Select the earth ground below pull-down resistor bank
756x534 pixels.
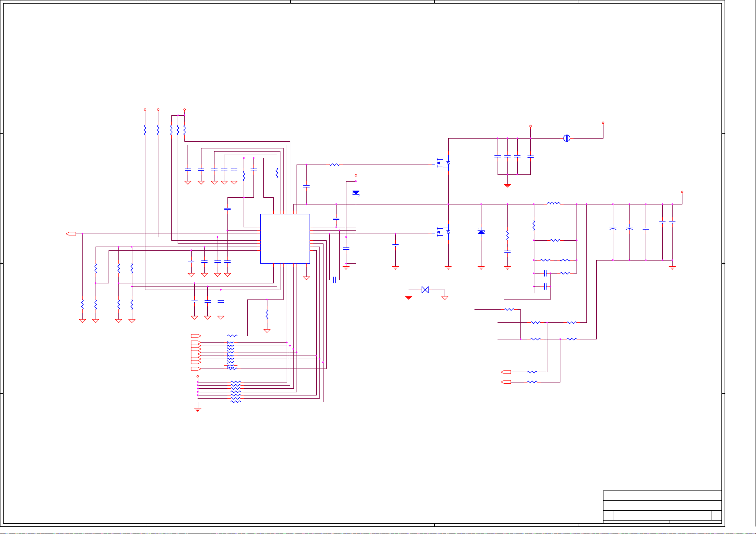point(197,409)
